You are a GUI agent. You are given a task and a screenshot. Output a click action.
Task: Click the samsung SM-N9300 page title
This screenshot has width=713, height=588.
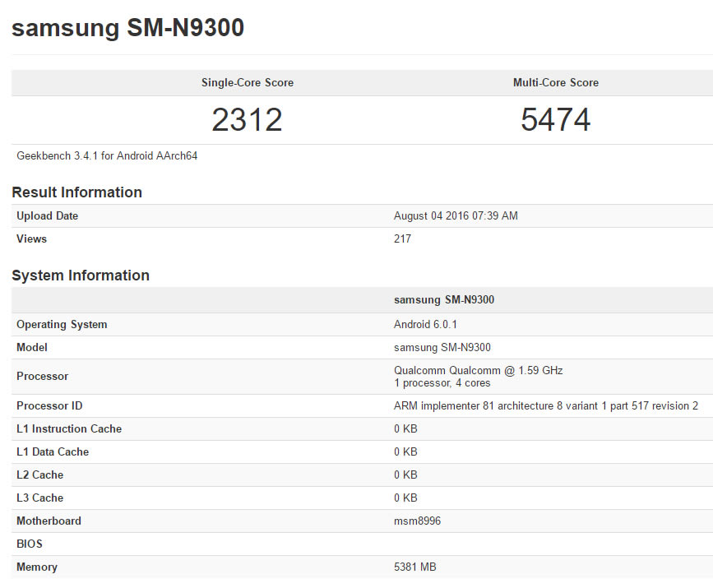click(127, 28)
